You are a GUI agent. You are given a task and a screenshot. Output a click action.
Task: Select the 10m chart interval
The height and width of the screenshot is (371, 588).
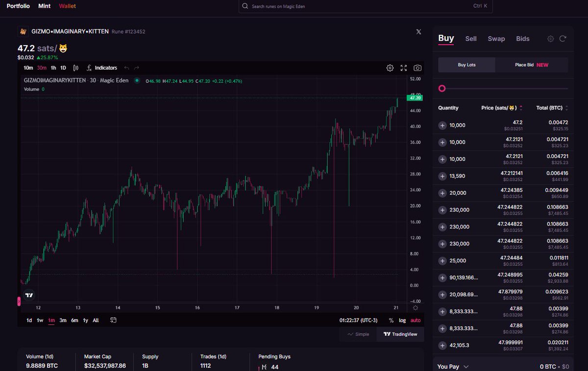pyautogui.click(x=28, y=68)
